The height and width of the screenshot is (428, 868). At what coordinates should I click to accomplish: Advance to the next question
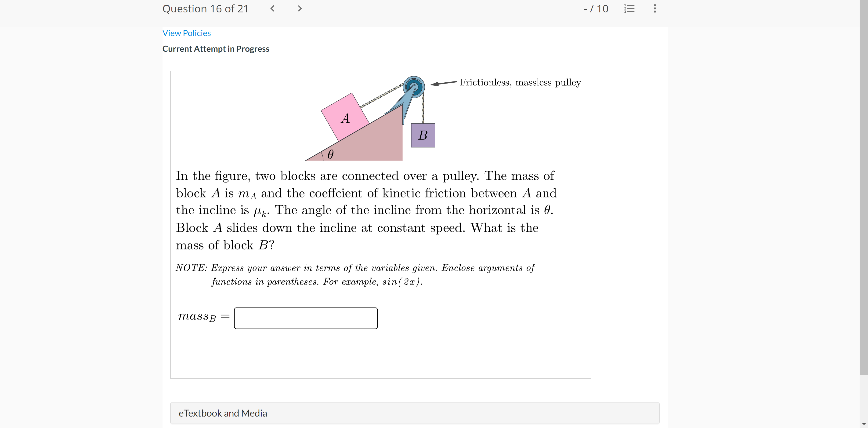[299, 8]
